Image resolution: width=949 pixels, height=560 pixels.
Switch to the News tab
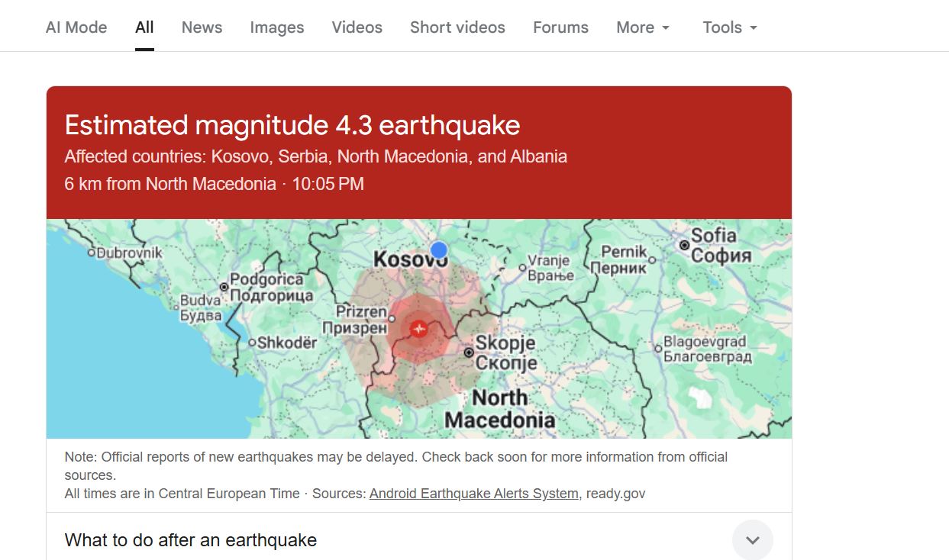[x=202, y=27]
